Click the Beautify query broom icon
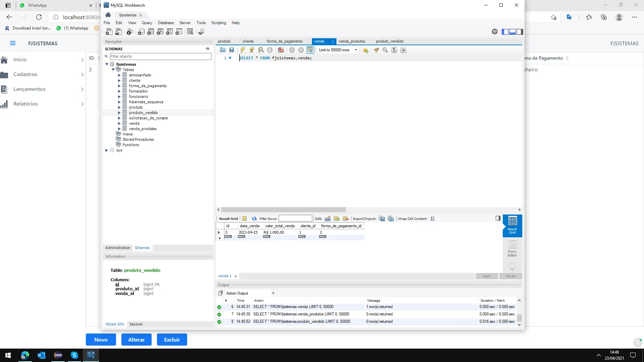 coord(376,50)
